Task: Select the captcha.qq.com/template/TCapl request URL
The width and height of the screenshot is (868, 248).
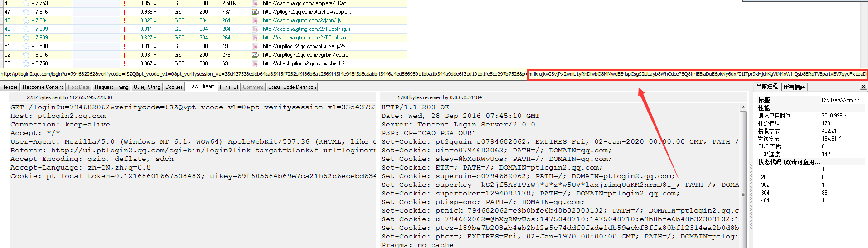Action: (306, 3)
